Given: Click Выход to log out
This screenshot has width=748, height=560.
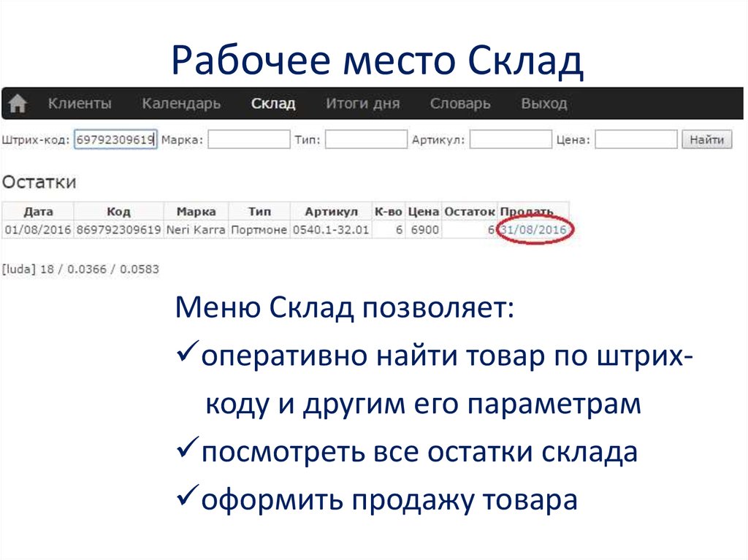Looking at the screenshot, I should 544,103.
